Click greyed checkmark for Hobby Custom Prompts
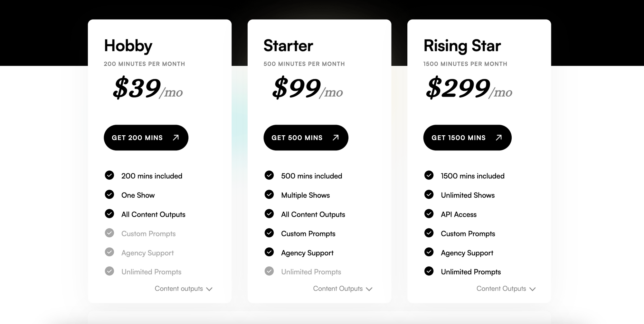Viewport: 644px width, 324px height. pos(109,233)
